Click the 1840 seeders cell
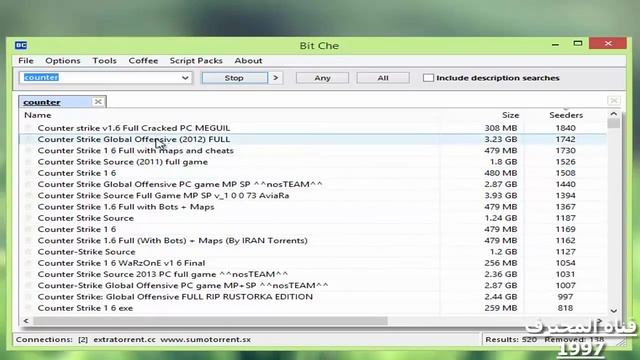This screenshot has height=360, width=640. point(565,128)
